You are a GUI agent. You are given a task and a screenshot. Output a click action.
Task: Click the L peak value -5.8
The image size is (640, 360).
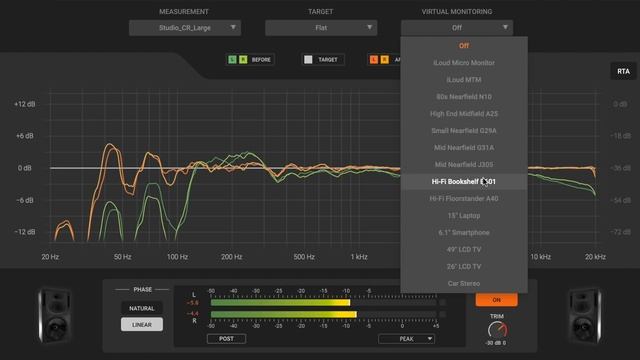(193, 302)
